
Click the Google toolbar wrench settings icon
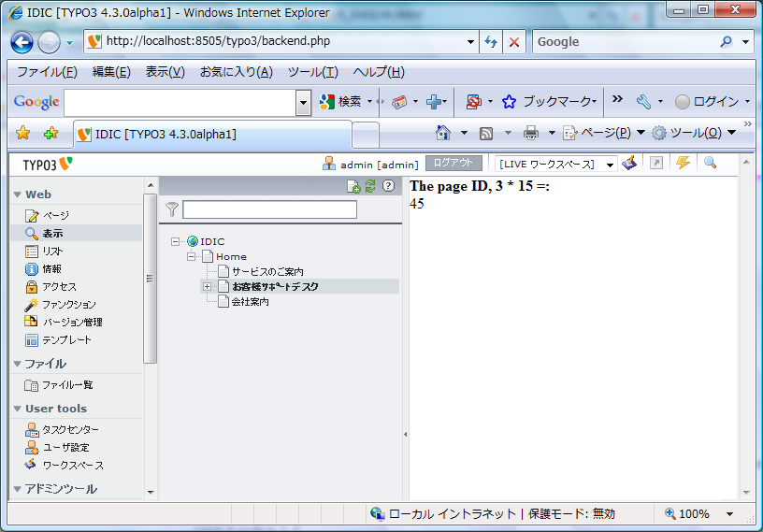(x=643, y=102)
